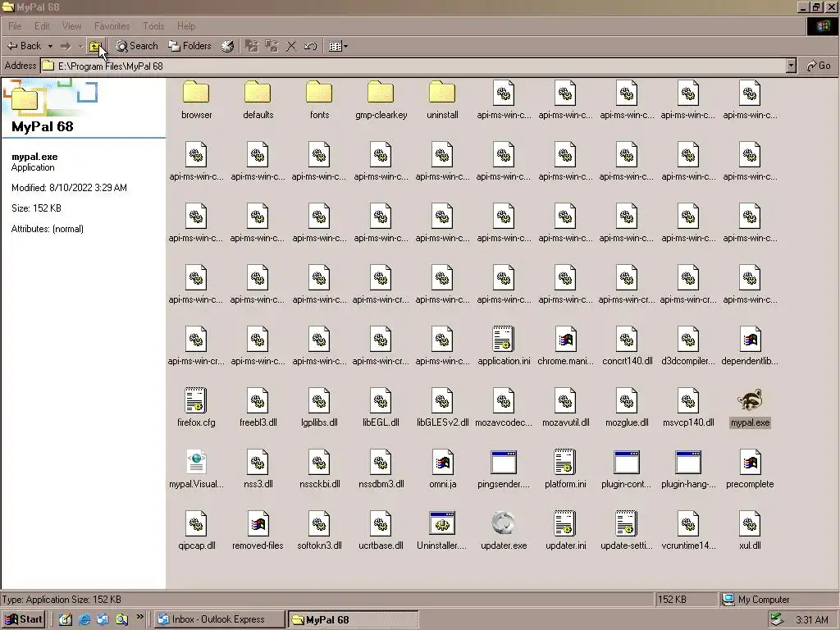This screenshot has height=630, width=840.
Task: Switch to Inbox - Outlook Express taskbar button
Action: [x=219, y=619]
